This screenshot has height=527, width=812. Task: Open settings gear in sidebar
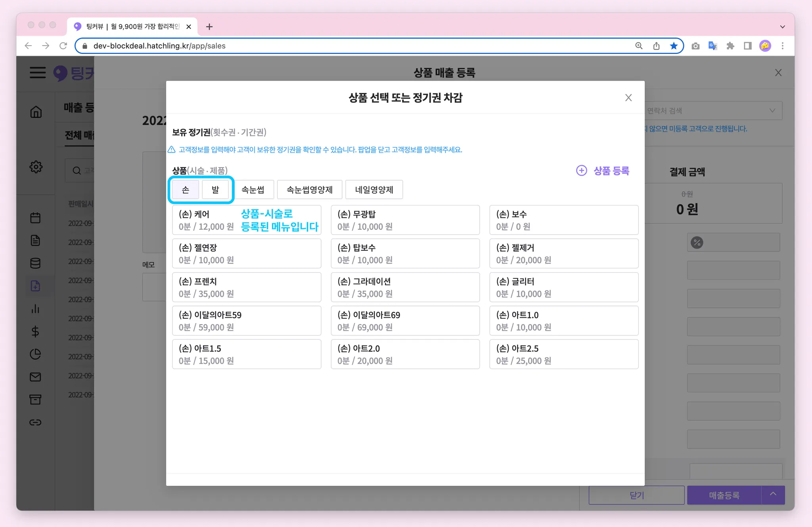[36, 167]
